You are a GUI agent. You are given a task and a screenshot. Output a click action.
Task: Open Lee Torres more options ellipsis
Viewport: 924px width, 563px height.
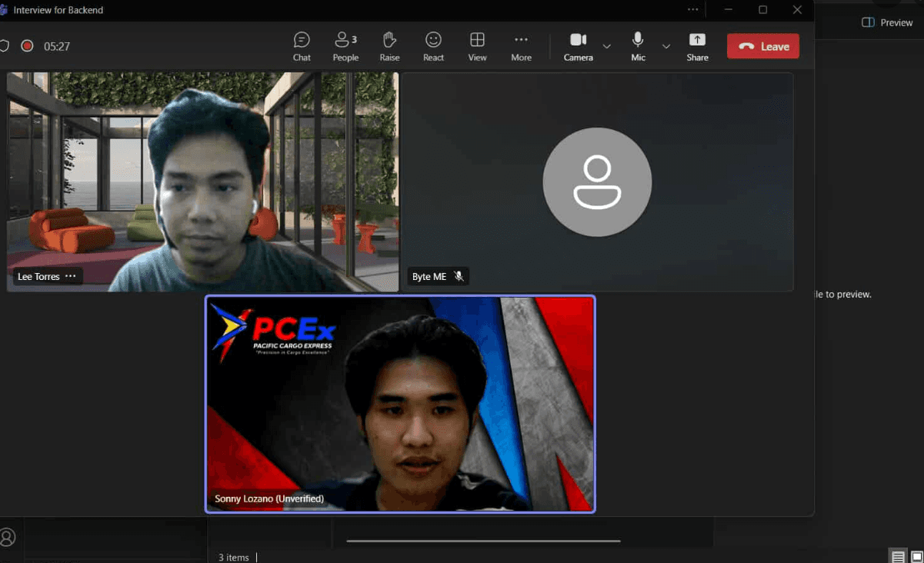pyautogui.click(x=71, y=277)
